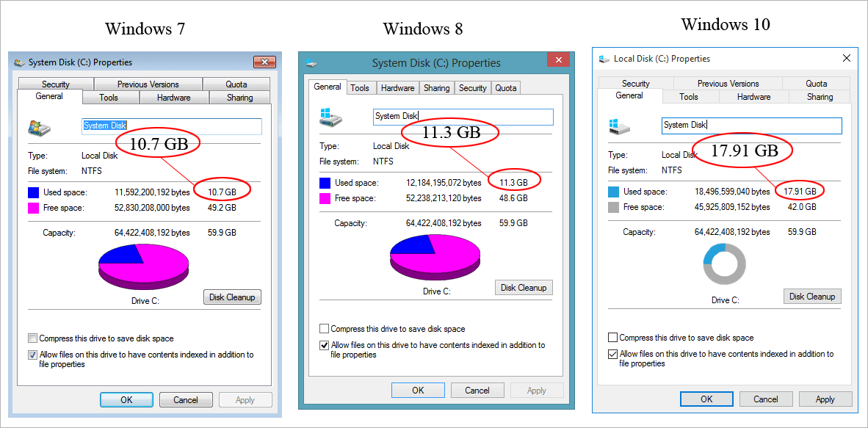Click 12,184,195,072 bytes value in Windows 8
Viewport: 868px width, 428px height.
pyautogui.click(x=444, y=183)
